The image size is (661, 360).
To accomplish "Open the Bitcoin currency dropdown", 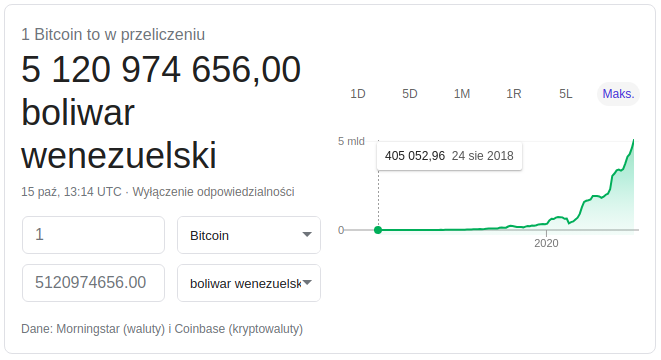I will point(249,235).
